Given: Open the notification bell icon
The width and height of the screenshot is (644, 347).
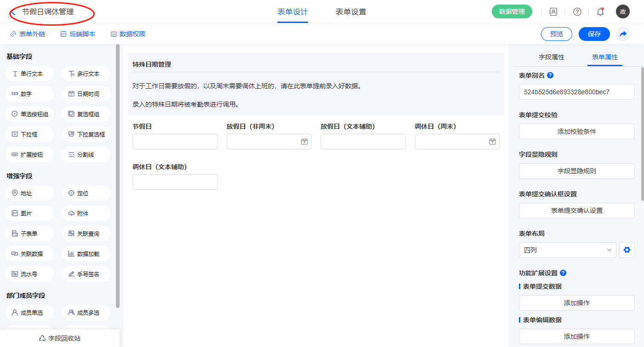Looking at the screenshot, I should click(x=600, y=12).
